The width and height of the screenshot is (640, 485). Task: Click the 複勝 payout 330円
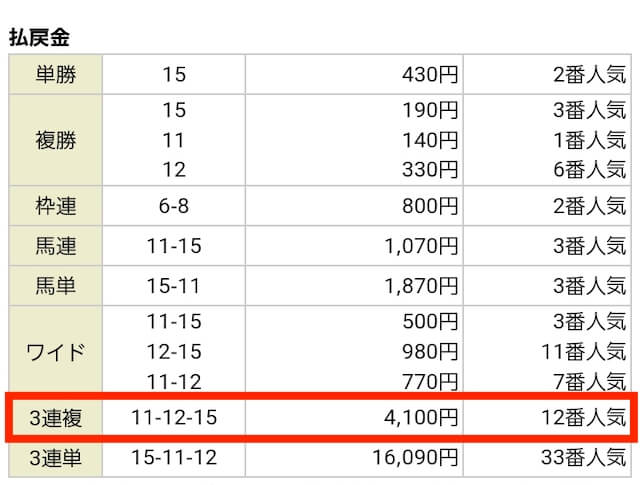[x=430, y=169]
